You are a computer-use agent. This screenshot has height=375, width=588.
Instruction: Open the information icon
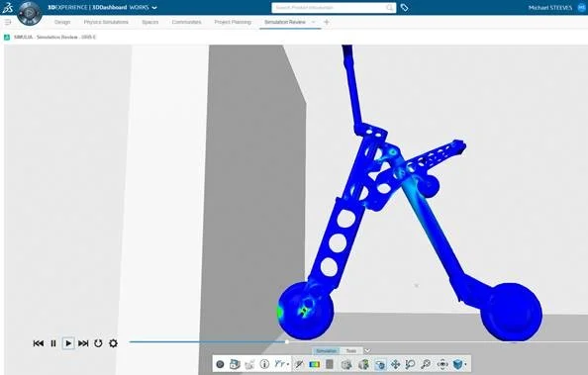(x=264, y=364)
